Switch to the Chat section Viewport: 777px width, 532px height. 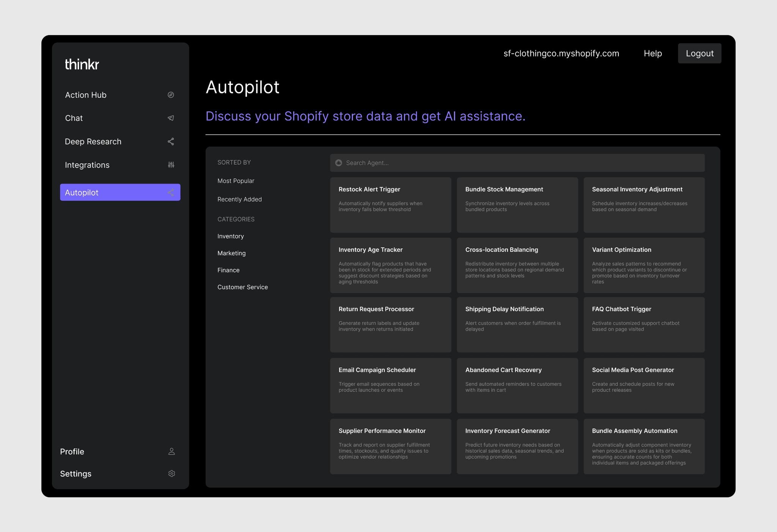point(74,118)
